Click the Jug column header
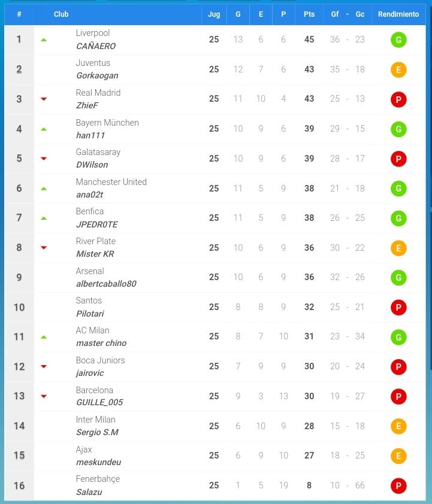 214,14
